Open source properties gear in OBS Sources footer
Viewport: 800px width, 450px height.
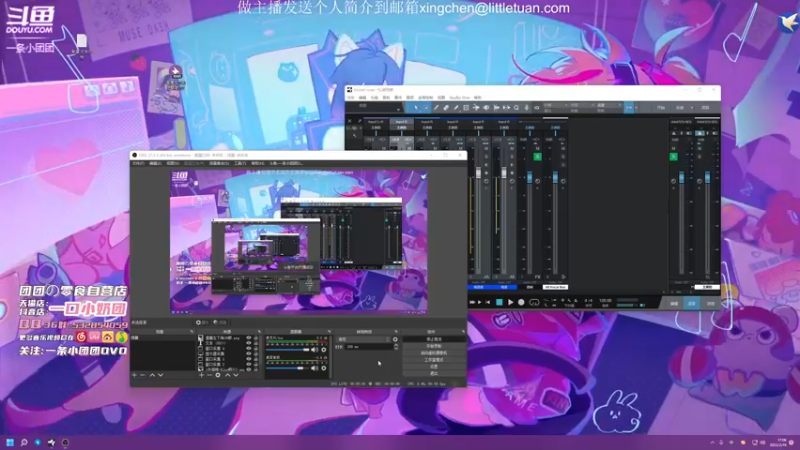click(218, 375)
